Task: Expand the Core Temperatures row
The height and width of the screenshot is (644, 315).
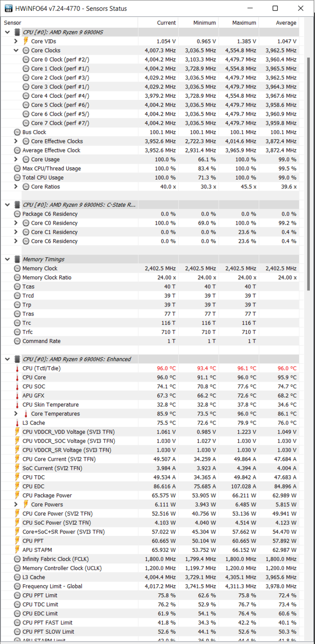Action: pos(16,414)
